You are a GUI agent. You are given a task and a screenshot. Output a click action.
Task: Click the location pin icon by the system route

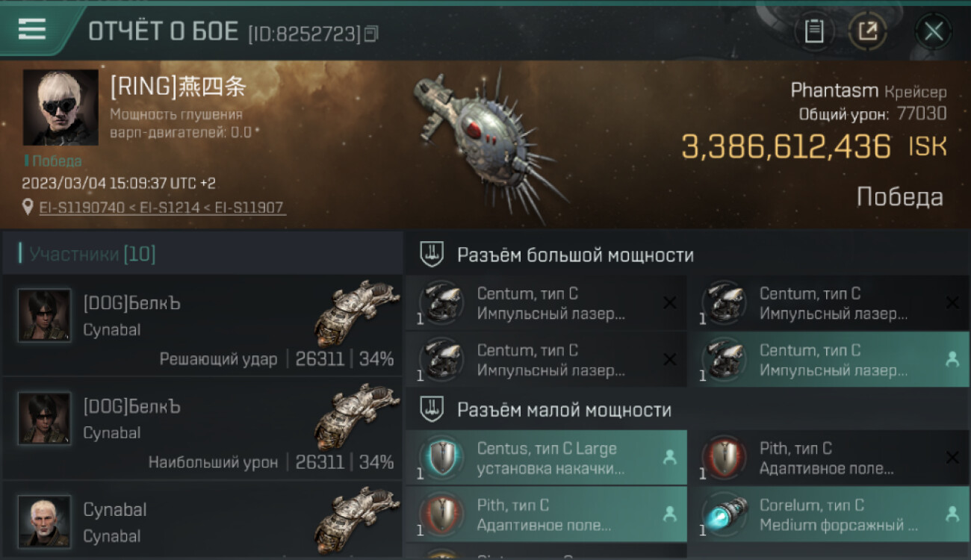pos(28,207)
